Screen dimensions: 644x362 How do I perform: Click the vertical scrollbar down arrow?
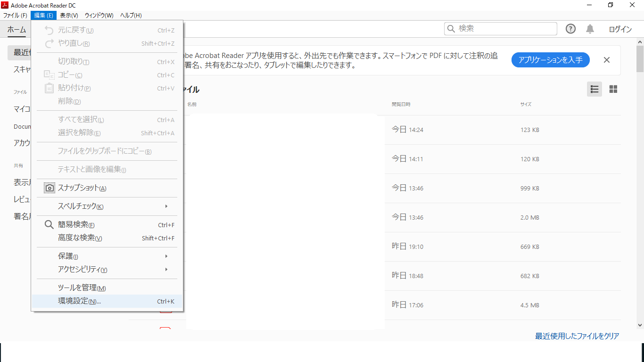point(640,325)
